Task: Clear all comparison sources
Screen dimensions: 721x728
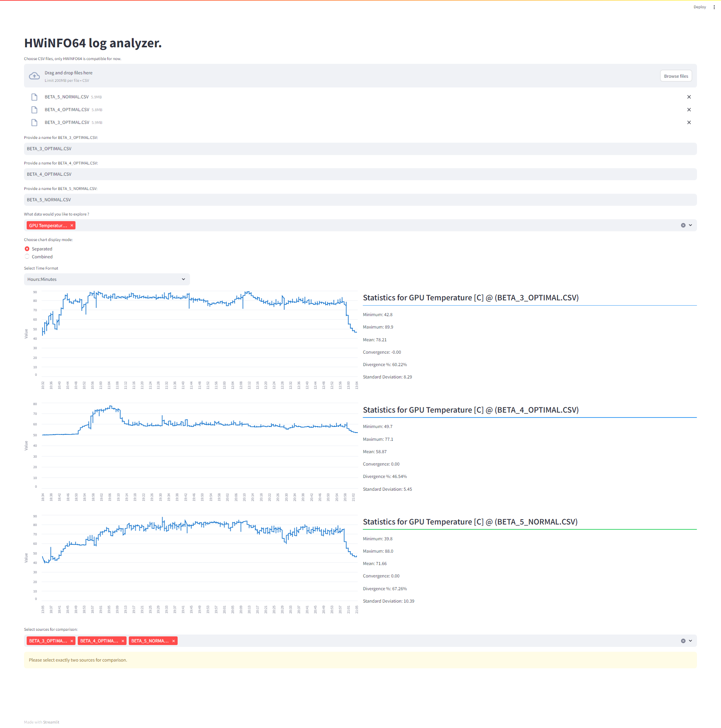Action: pyautogui.click(x=683, y=641)
